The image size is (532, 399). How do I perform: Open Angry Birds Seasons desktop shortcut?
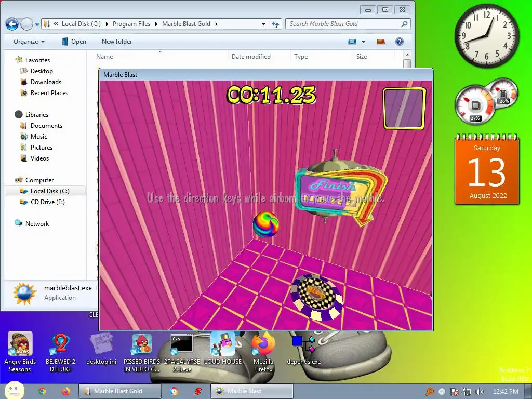coord(20,352)
